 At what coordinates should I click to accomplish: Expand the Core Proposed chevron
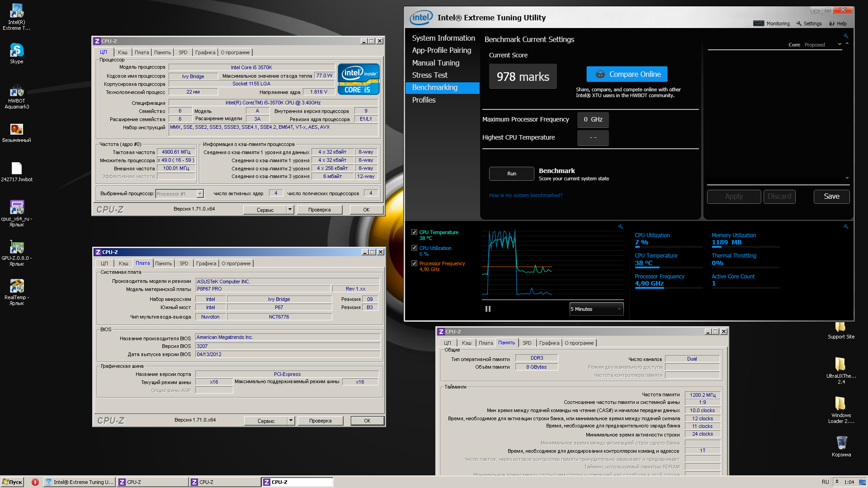[840, 44]
